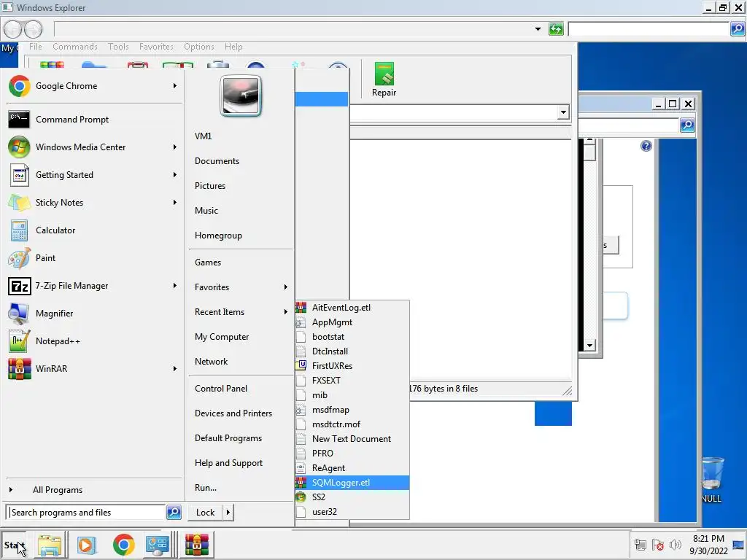Click the control panel taskbar icon

(158, 545)
